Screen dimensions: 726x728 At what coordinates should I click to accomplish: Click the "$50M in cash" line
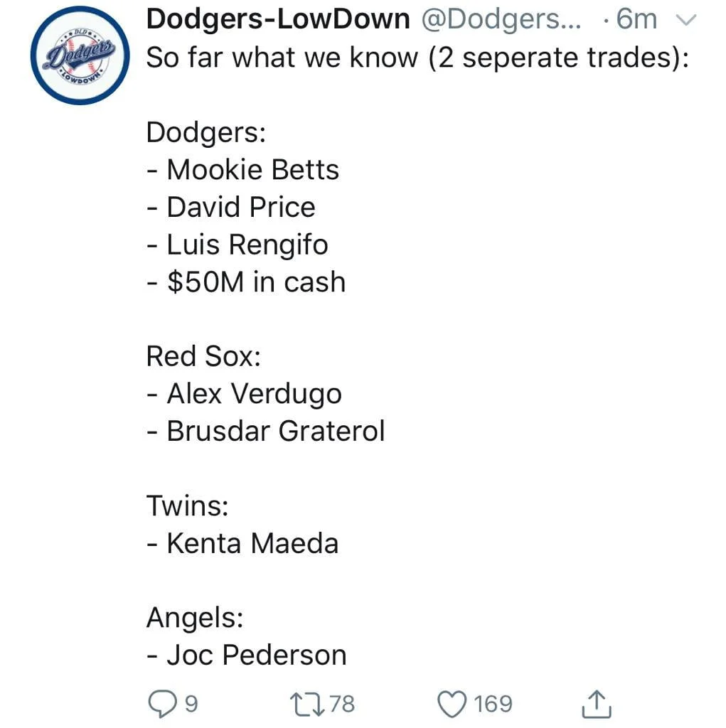pyautogui.click(x=246, y=282)
